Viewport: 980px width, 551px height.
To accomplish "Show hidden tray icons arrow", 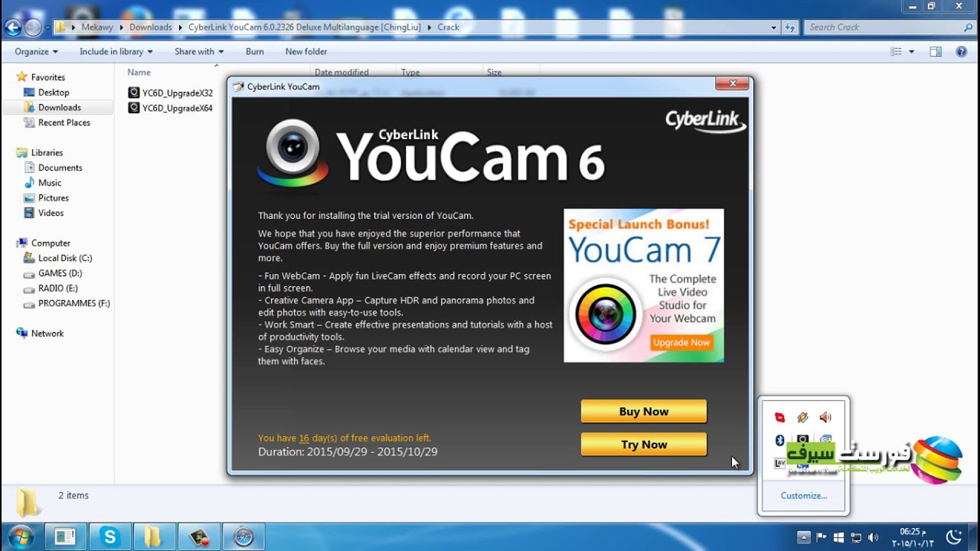I will (803, 537).
